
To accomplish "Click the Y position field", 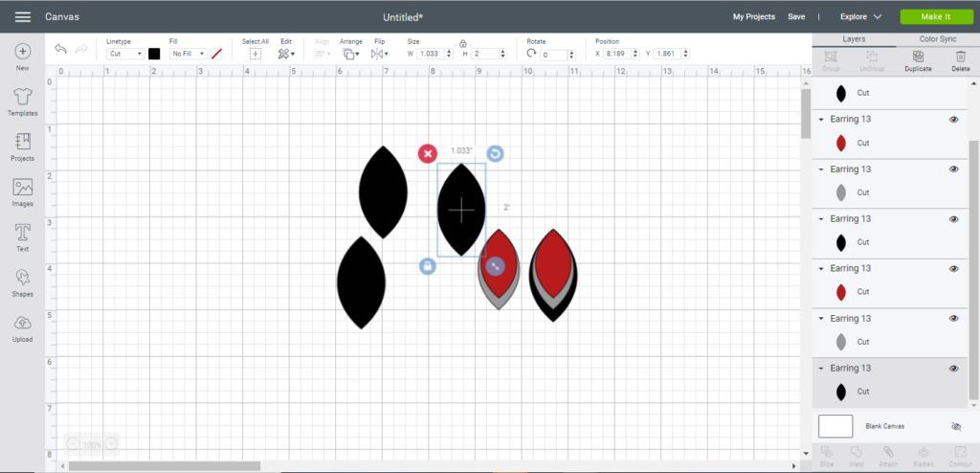I will (667, 54).
